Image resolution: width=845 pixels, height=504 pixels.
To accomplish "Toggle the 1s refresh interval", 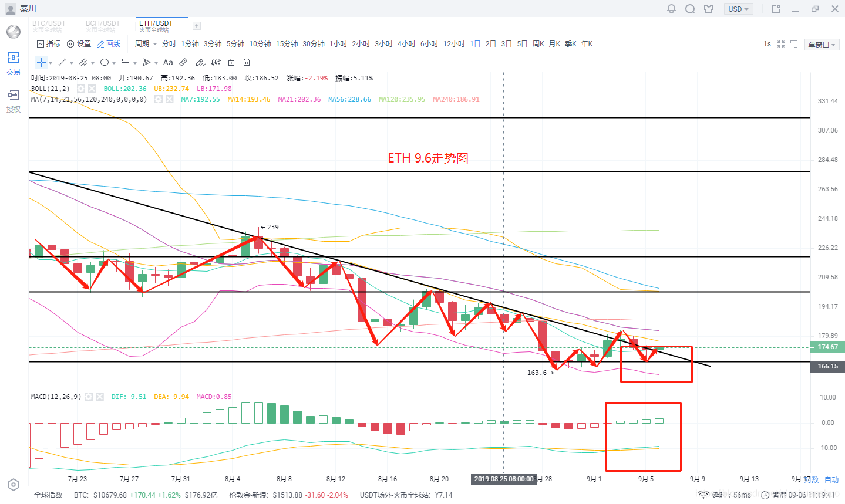I will tap(767, 44).
